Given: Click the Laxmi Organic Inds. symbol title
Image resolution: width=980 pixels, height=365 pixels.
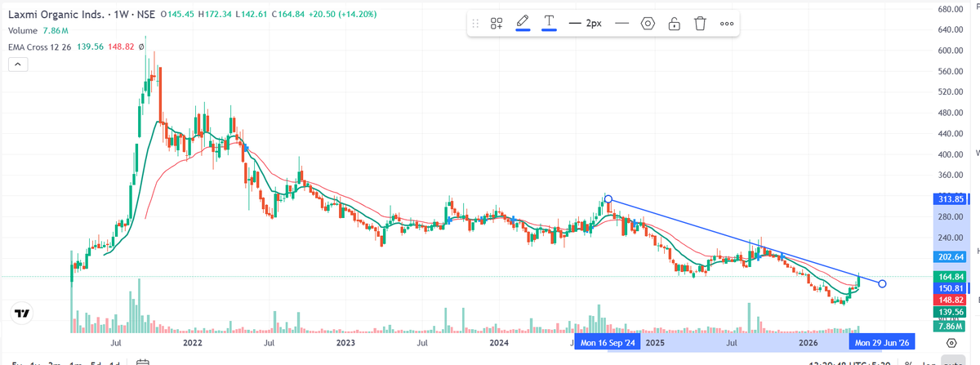Looking at the screenshot, I should pos(57,15).
